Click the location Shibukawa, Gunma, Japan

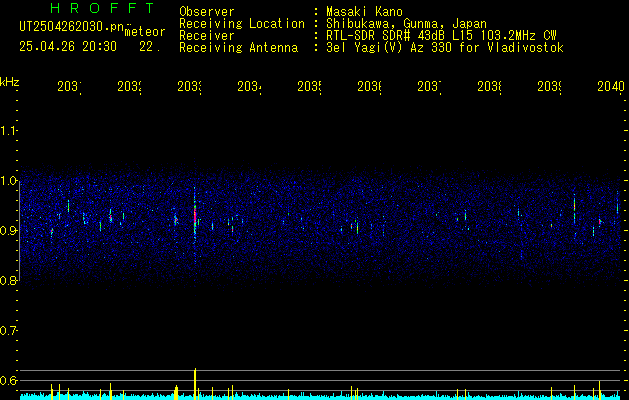[406, 24]
